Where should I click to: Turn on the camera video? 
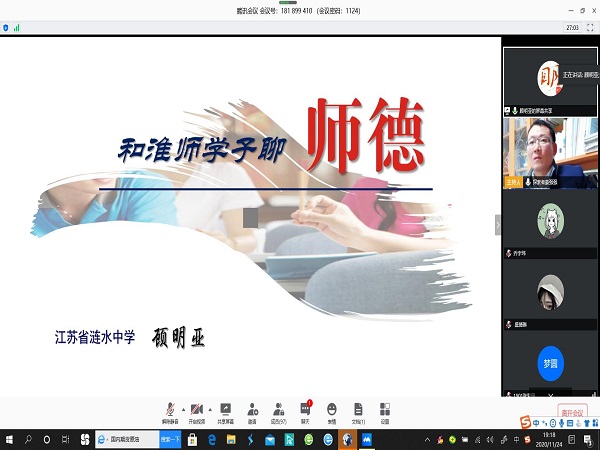[197, 413]
